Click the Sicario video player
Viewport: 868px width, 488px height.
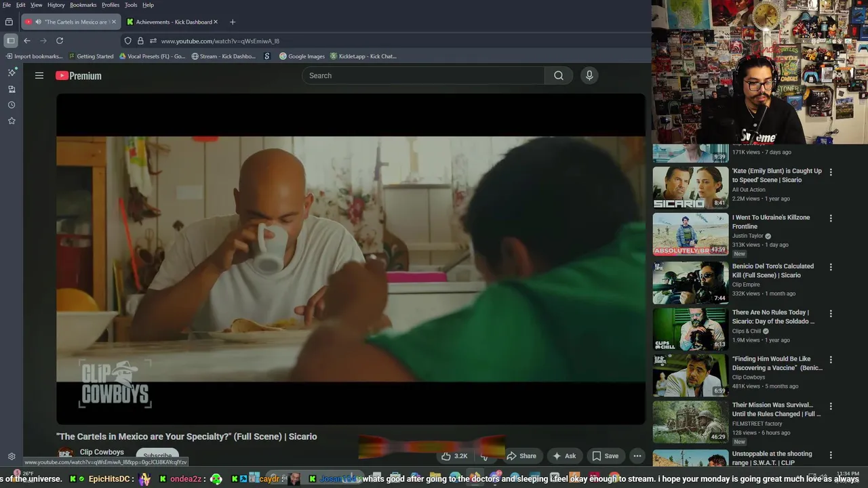coord(351,259)
